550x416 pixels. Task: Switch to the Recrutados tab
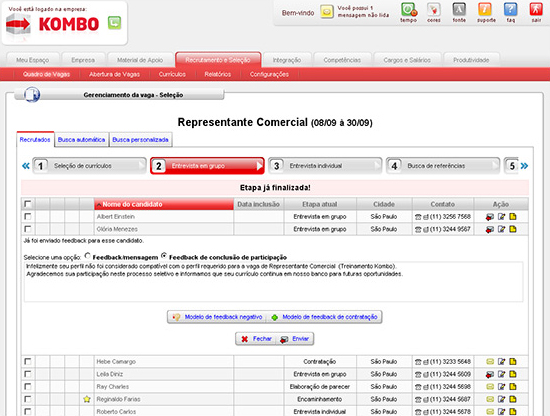pyautogui.click(x=35, y=140)
